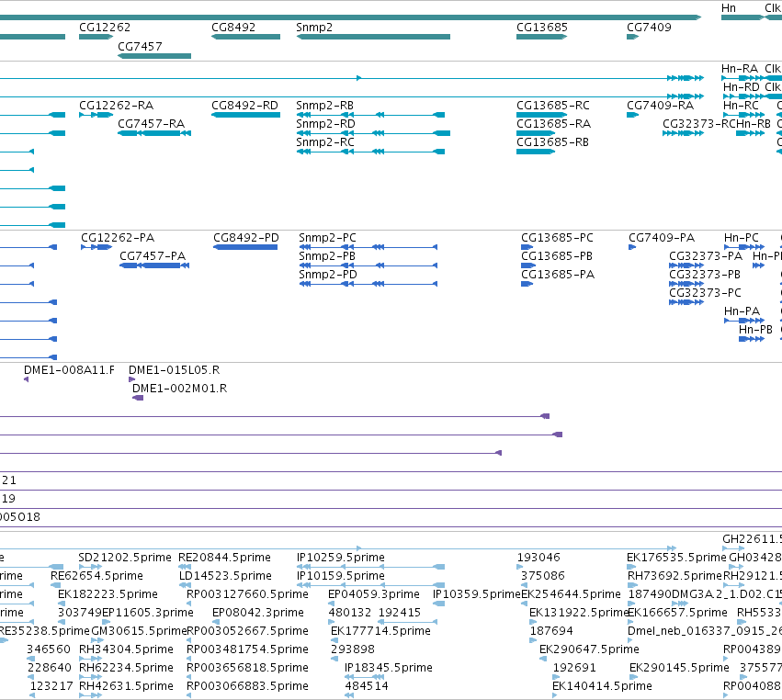The height and width of the screenshot is (700, 782).
Task: Open EST label EP04059.3prime
Action: (374, 594)
